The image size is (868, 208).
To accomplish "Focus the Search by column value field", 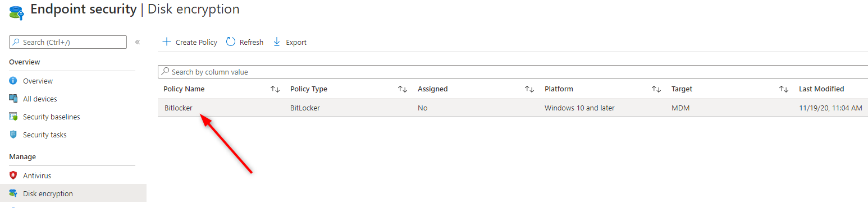I will 513,72.
